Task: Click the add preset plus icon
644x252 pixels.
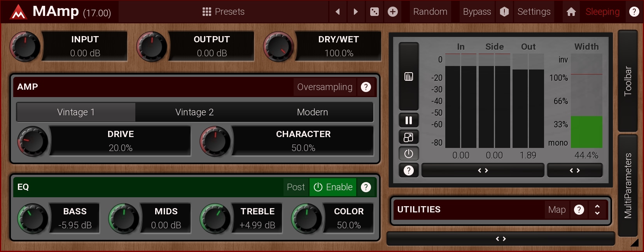Action: (x=393, y=12)
